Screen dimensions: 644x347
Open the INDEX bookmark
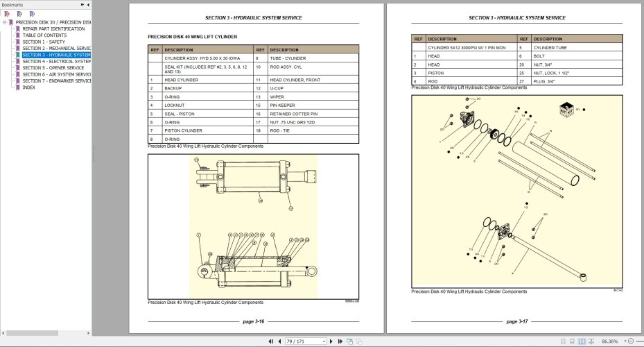(x=28, y=87)
